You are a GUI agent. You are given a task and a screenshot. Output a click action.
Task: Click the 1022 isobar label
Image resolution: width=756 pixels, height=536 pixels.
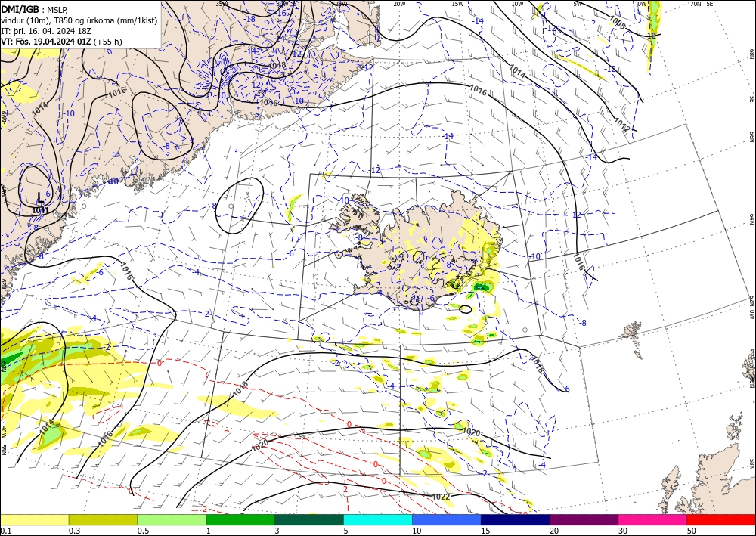click(x=440, y=497)
